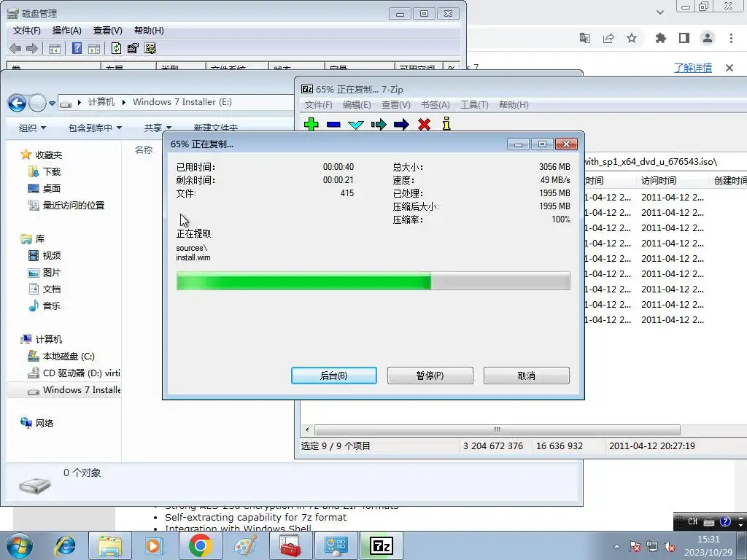
Task: Open Disk Management 操作(A) menu
Action: 66,31
